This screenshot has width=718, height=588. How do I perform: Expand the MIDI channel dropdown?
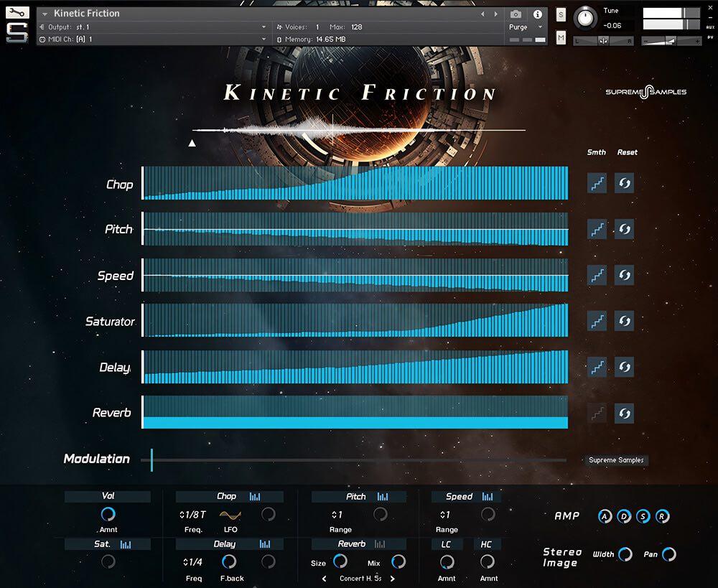click(264, 39)
